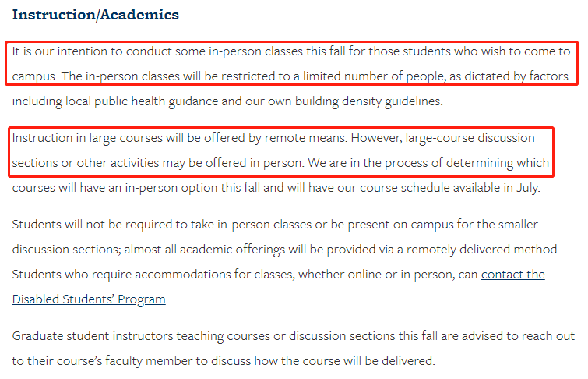Click the line starting "Instruction in large courses"
This screenshot has width=588, height=379.
coord(273,138)
